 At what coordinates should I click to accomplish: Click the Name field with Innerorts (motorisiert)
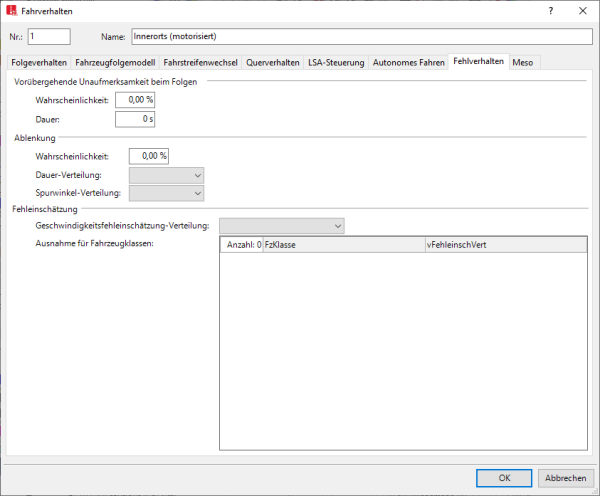pos(361,36)
